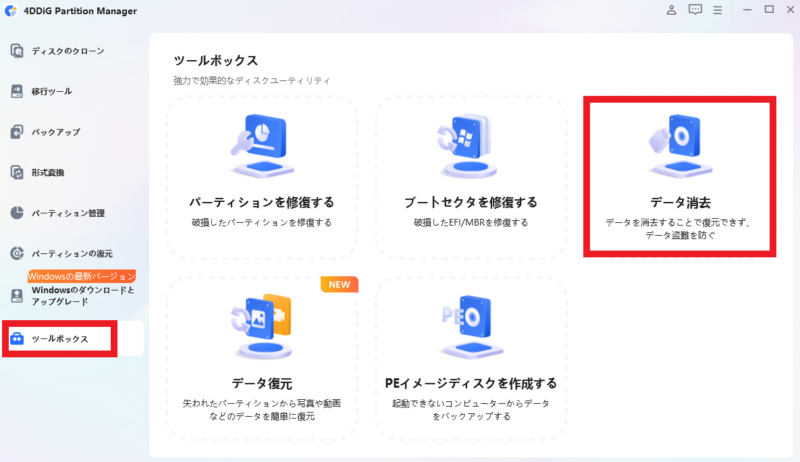Click the 移行ツール sidebar icon

pos(17,92)
